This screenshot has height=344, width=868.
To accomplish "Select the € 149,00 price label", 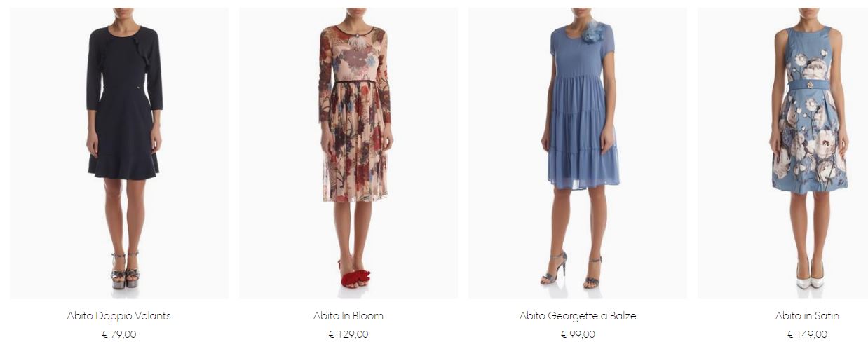I will (807, 334).
